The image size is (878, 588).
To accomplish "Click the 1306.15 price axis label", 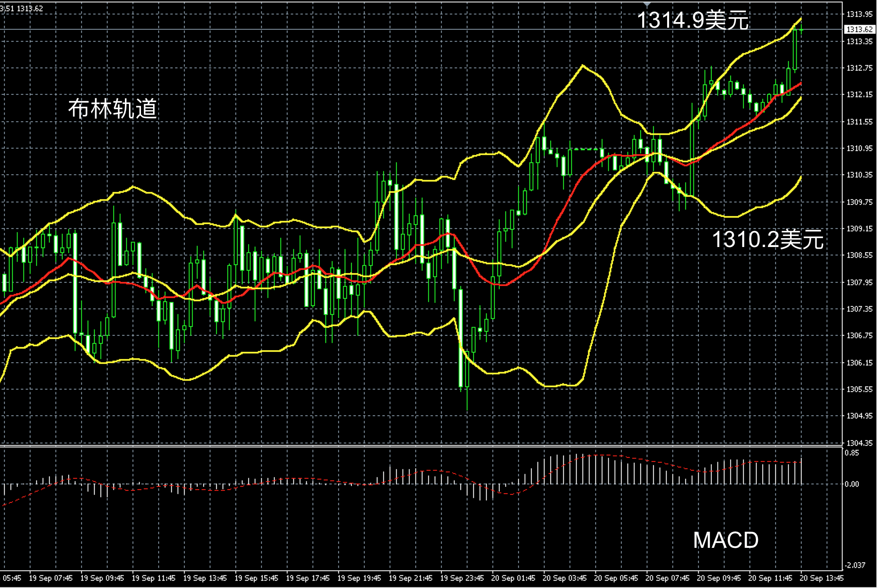I will click(859, 363).
